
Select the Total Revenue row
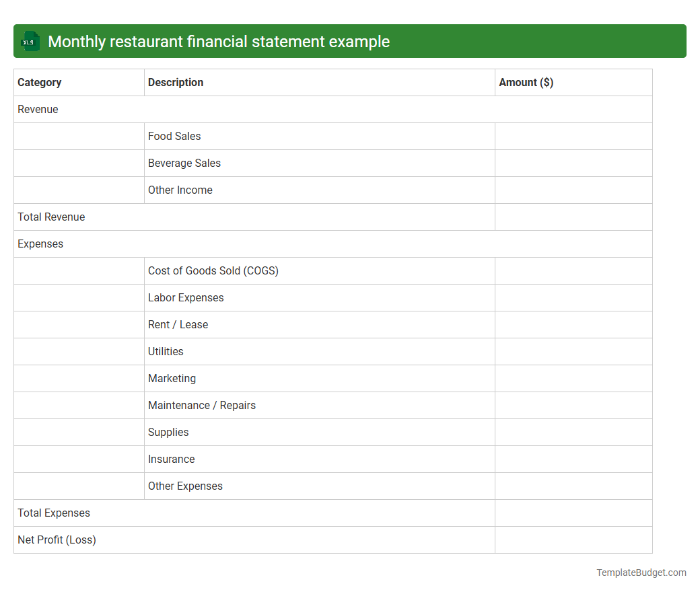coord(51,217)
